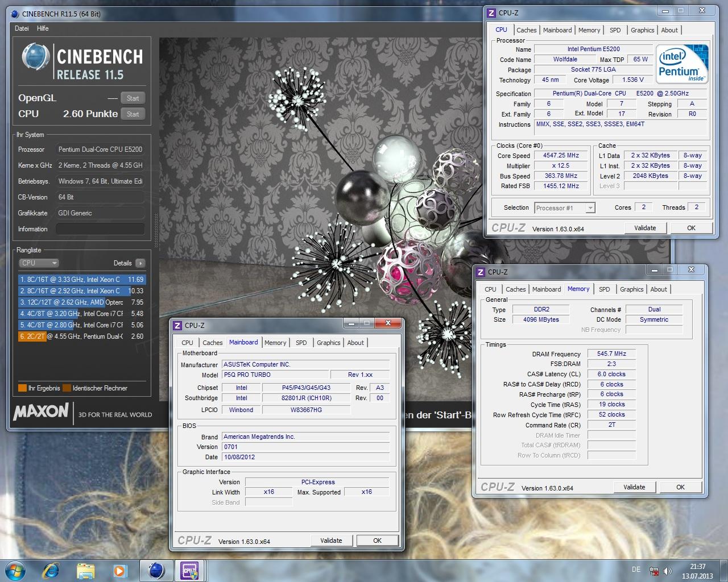Switch to CPU-Z taskbar icon

[189, 570]
